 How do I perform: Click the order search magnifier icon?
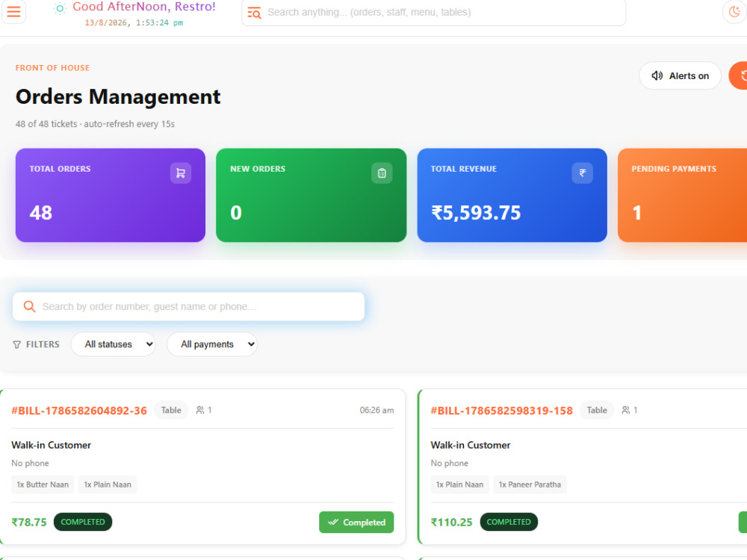click(x=30, y=307)
